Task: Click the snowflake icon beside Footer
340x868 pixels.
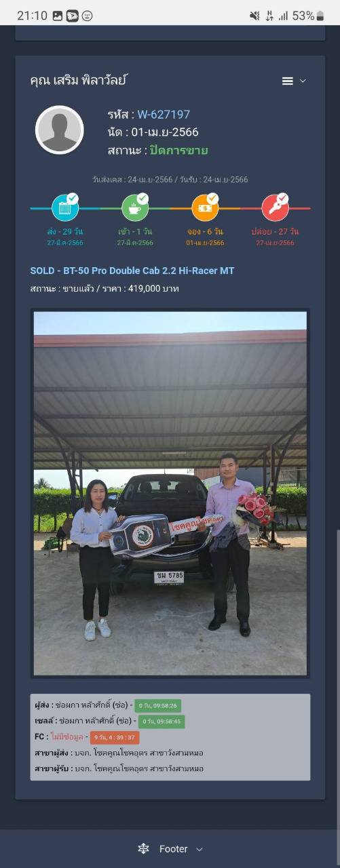Action: coord(143,849)
